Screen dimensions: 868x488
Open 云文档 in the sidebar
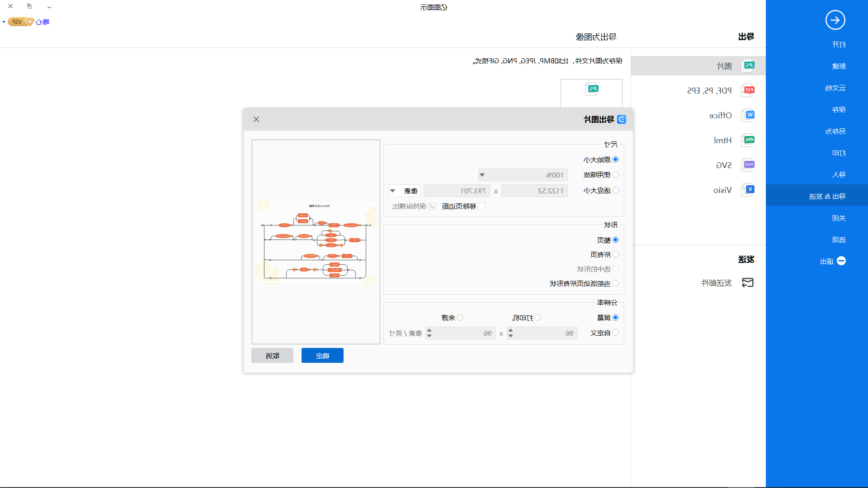coord(835,88)
